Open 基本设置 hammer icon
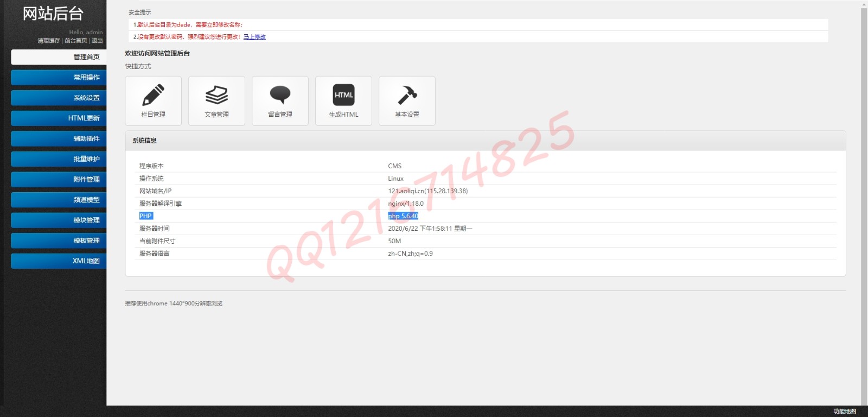This screenshot has width=868, height=417. [407, 95]
